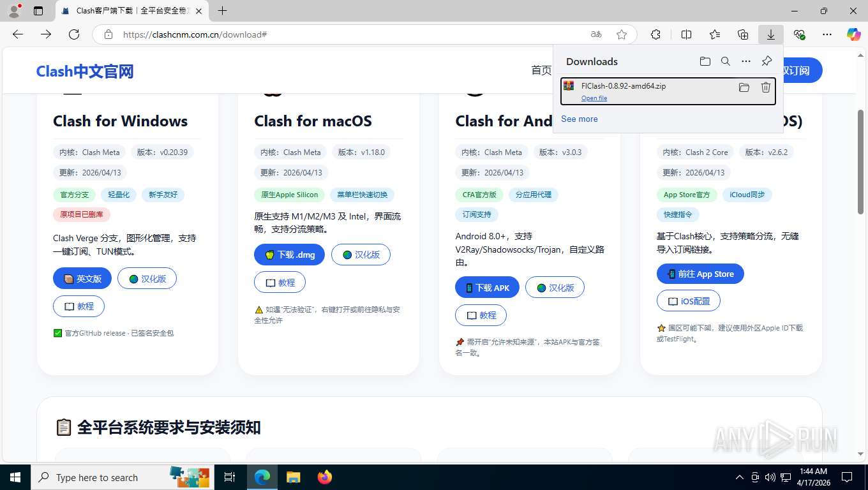Viewport: 868px width, 490px height.
Task: Open the Clash中文官网 site logo link
Action: (x=85, y=71)
